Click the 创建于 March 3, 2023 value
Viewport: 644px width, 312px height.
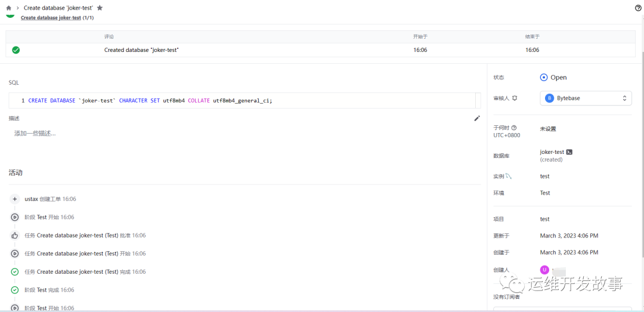[569, 252]
